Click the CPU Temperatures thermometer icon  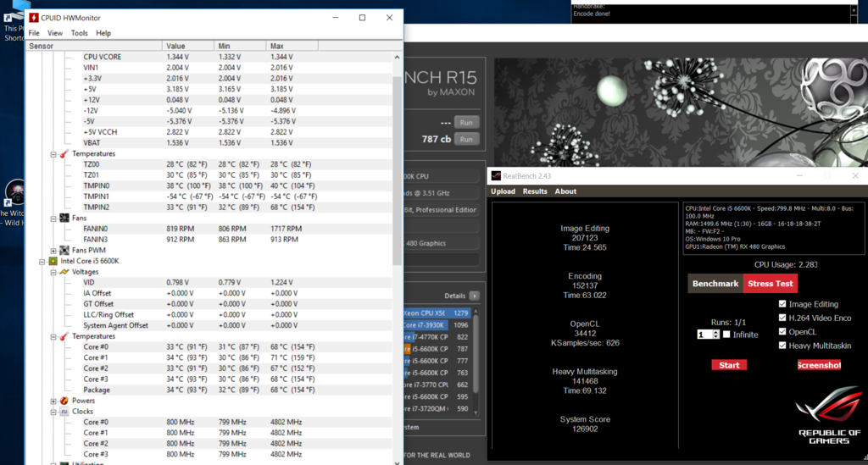[64, 336]
